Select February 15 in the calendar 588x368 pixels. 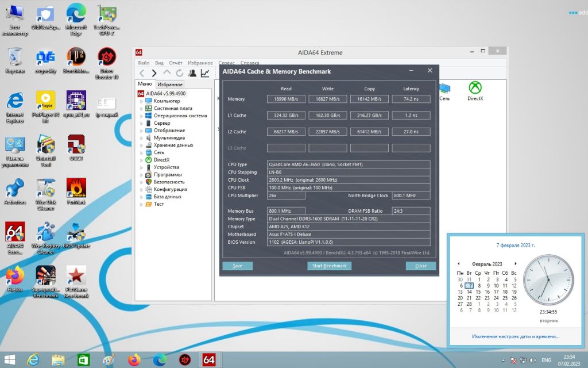tap(478, 292)
